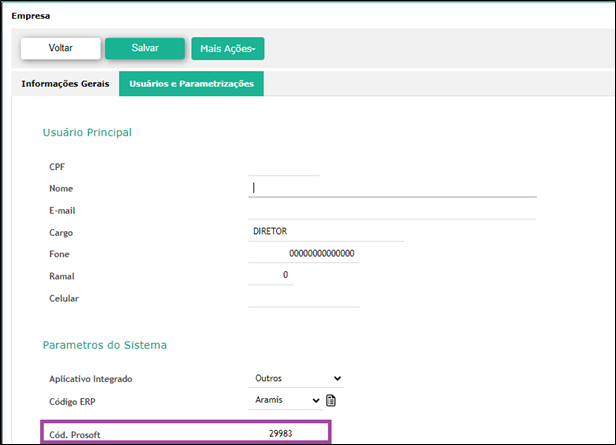Click the Cód. Prosoft label
Viewport: 616px width, 445px height.
point(75,435)
